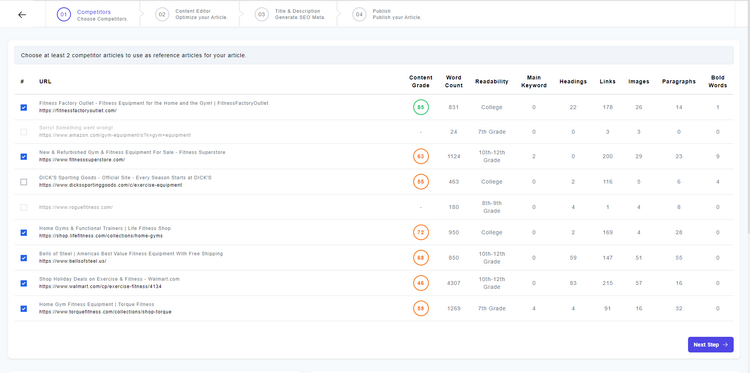Click the choose at least 2 competitors notice
The width and height of the screenshot is (750, 373).
point(373,55)
